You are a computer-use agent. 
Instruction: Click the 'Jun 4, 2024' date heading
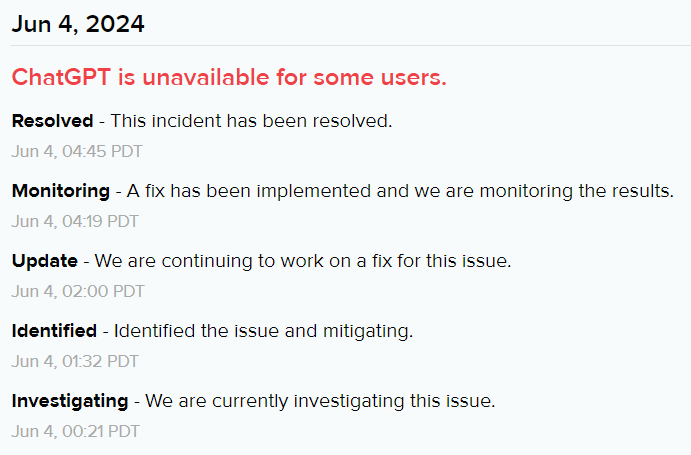(78, 24)
